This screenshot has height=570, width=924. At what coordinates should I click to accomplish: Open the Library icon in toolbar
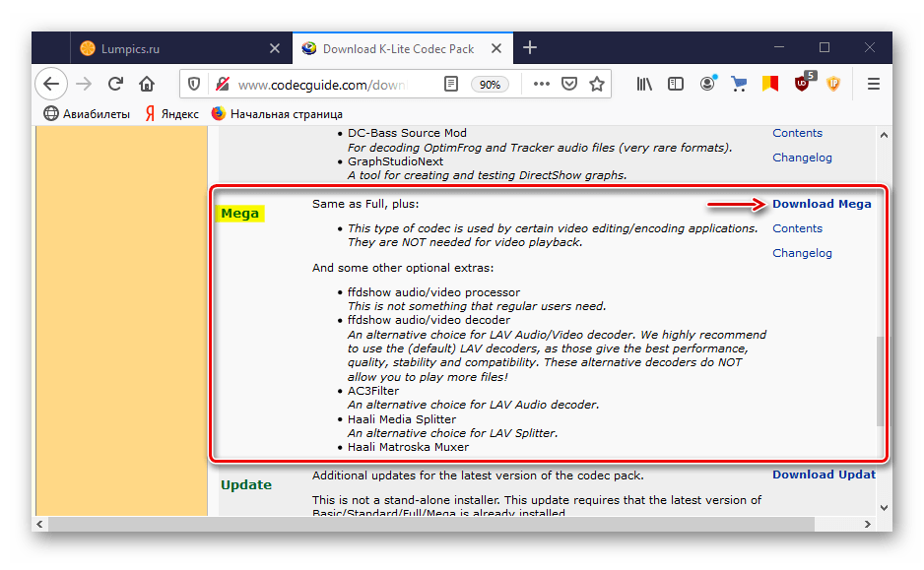click(644, 85)
